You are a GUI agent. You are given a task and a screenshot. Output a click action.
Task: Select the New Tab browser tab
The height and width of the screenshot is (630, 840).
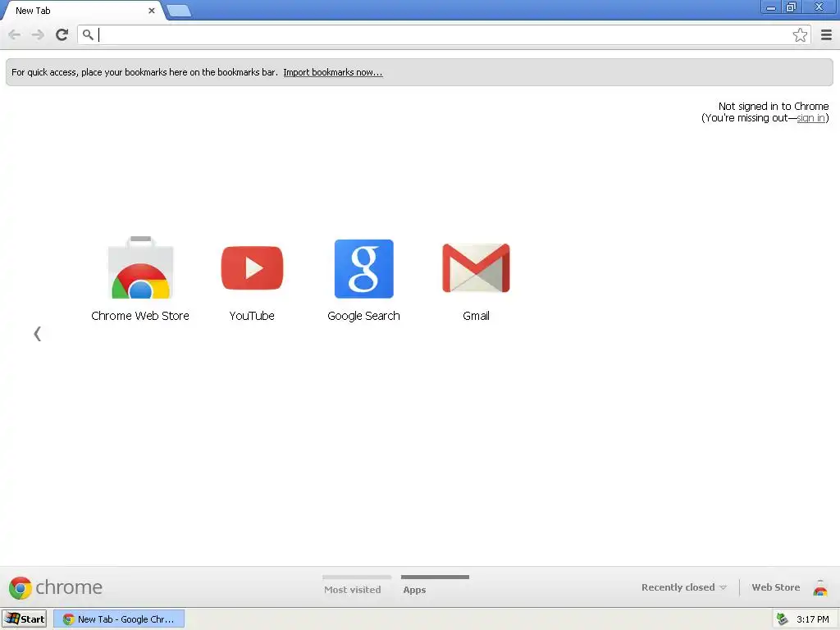(x=83, y=10)
